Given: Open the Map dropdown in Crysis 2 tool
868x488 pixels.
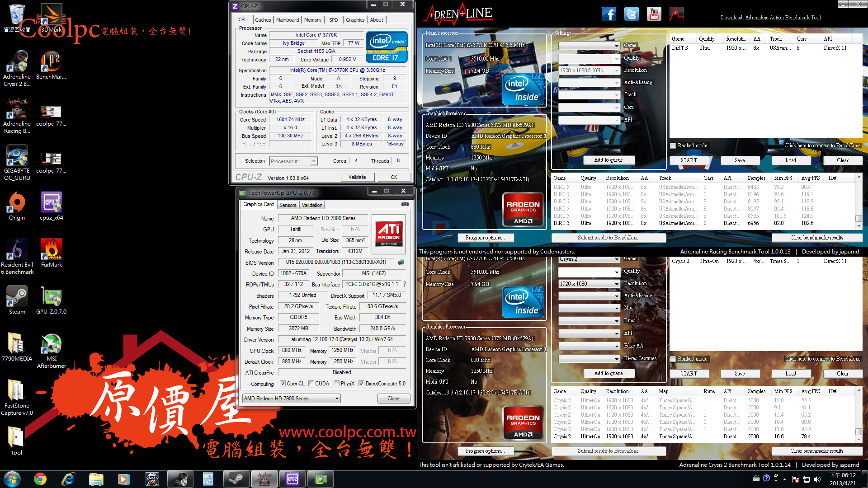Looking at the screenshot, I should [590, 308].
